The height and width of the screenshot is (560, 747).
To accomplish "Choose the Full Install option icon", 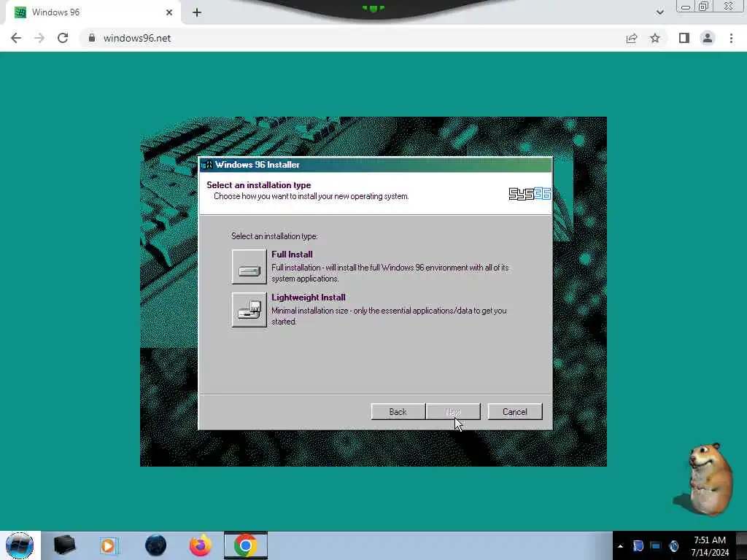I will point(249,267).
